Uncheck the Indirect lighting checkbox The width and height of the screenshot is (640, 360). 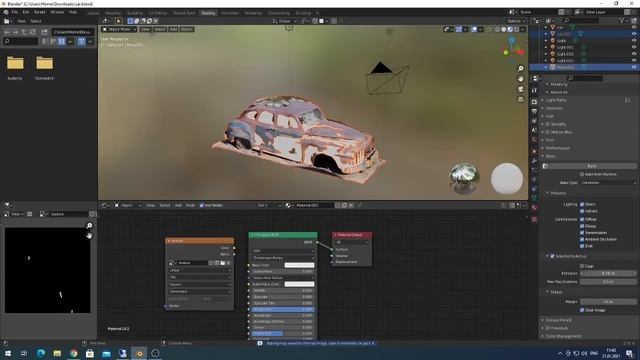(582, 211)
